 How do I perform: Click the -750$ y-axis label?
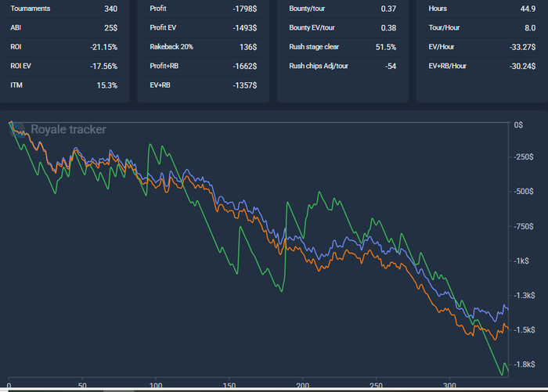(523, 226)
